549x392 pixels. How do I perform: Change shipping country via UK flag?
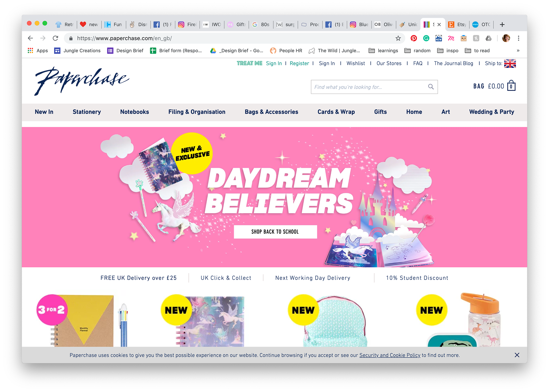pos(510,63)
